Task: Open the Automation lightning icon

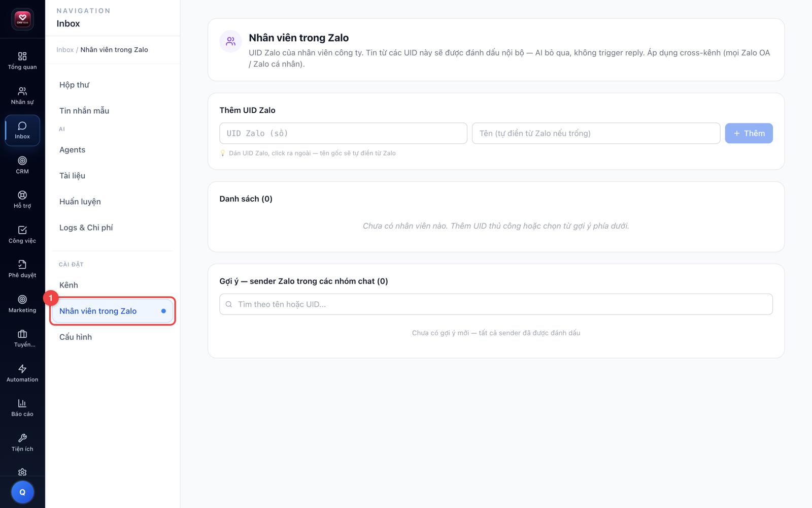Action: [x=22, y=369]
